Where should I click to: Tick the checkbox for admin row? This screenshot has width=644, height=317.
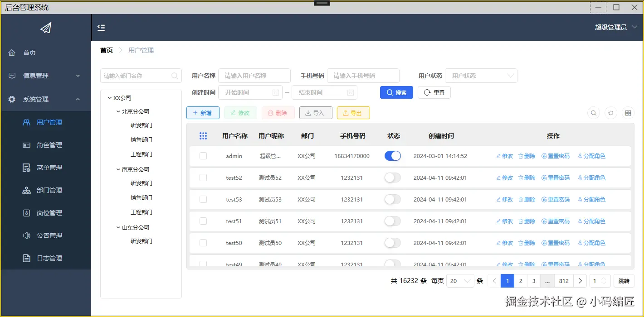pyautogui.click(x=203, y=156)
